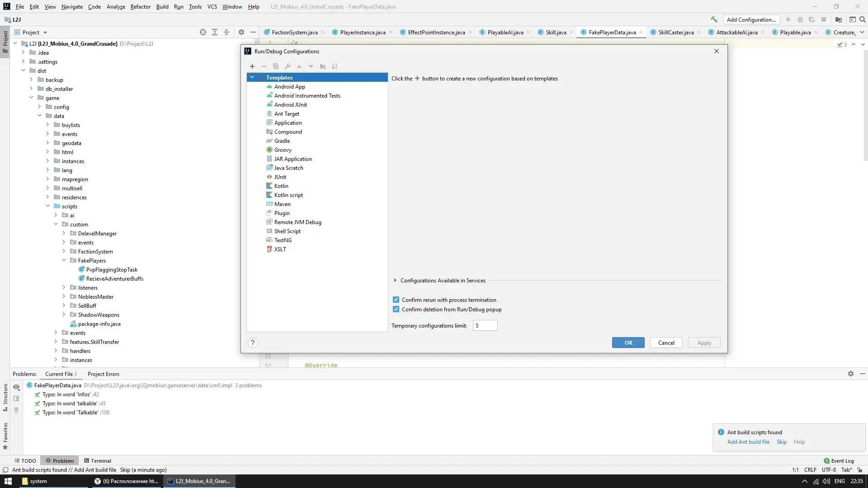The image size is (868, 488).
Task: Open Problems panel settings gear
Action: coord(851,374)
